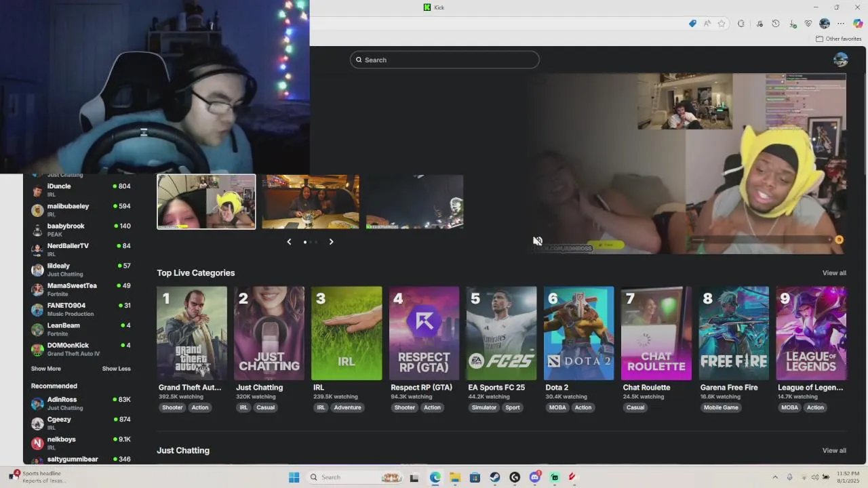Click Simulator tag under EA Sports FC 25
Screen dimensions: 868x488
(x=484, y=407)
